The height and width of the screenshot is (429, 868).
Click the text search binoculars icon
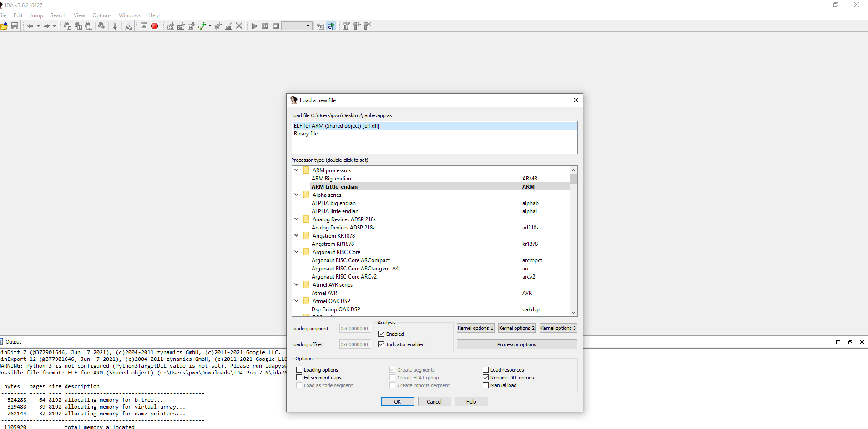point(78,26)
